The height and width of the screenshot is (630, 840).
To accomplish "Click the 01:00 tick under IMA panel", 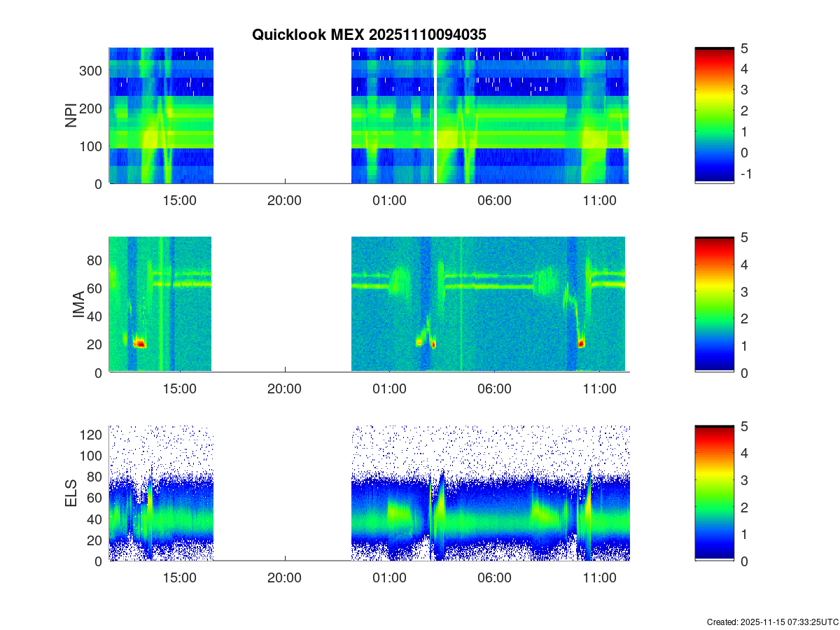I will tap(389, 389).
